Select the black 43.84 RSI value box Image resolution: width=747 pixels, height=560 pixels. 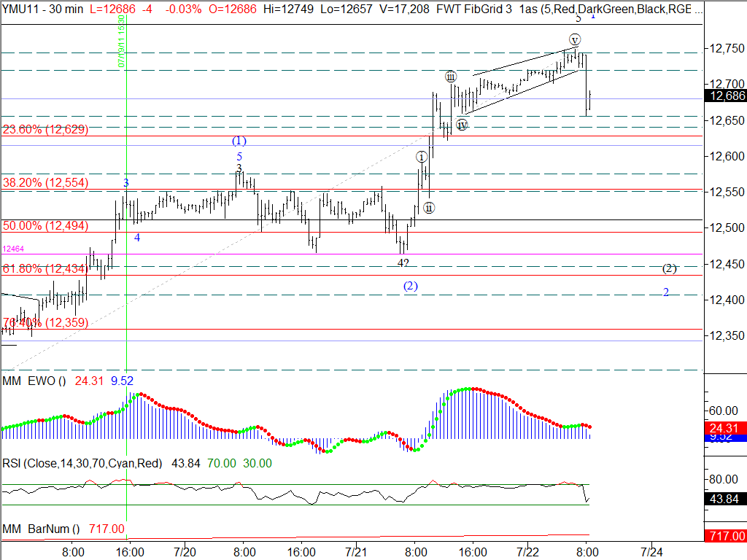725,499
